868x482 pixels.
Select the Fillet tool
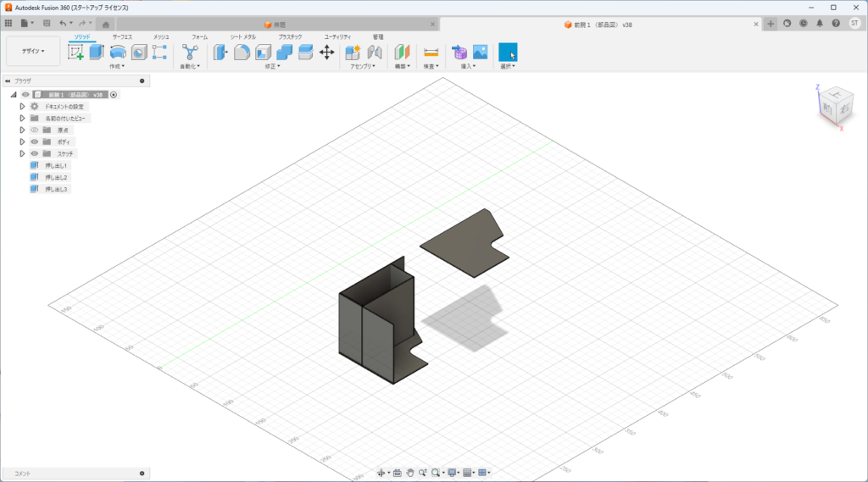click(x=242, y=52)
